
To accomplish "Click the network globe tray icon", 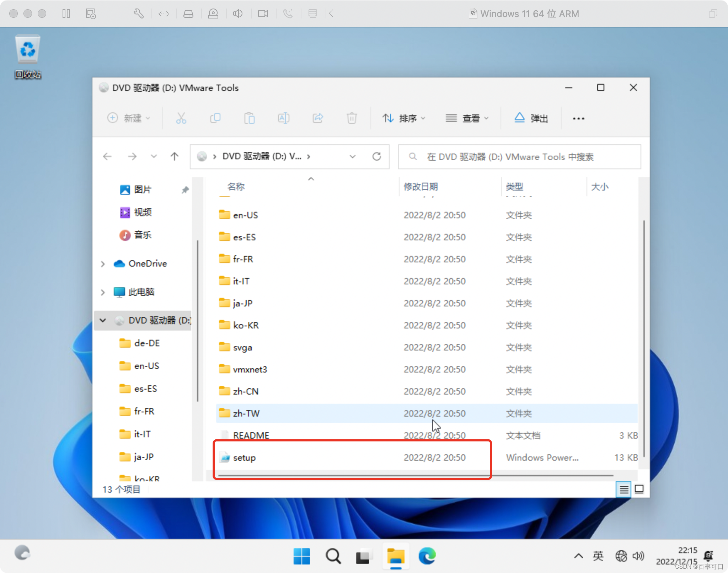I will coord(621,556).
